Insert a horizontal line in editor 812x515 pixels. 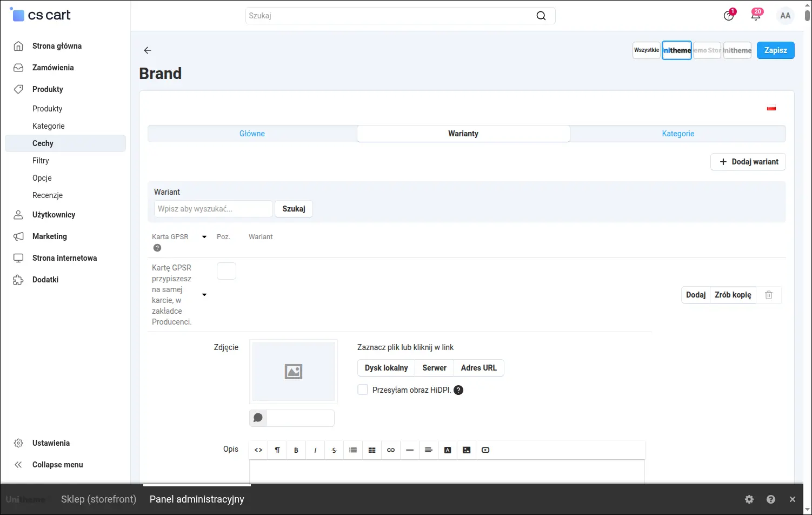pos(410,450)
